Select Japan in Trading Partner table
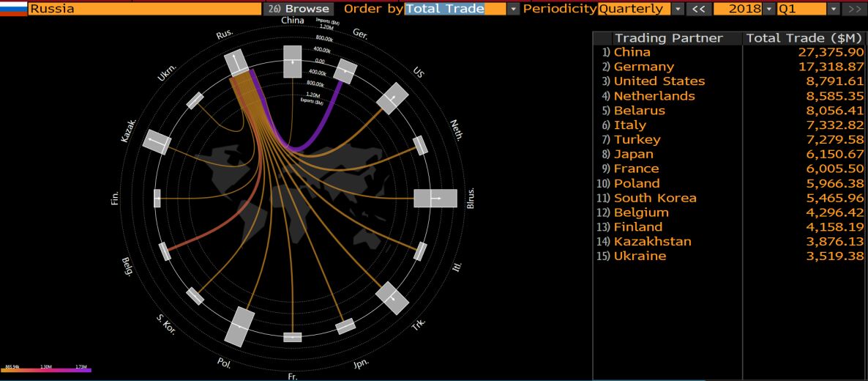The width and height of the screenshot is (868, 381). [634, 154]
